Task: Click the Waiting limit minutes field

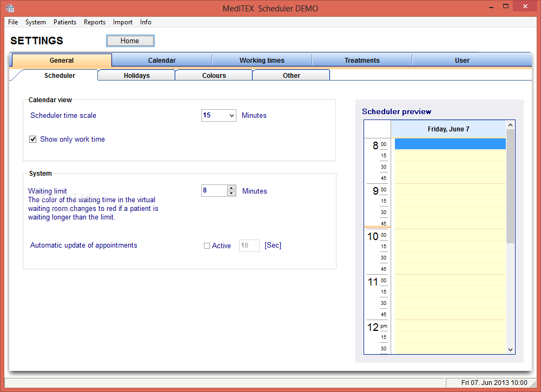Action: (214, 191)
